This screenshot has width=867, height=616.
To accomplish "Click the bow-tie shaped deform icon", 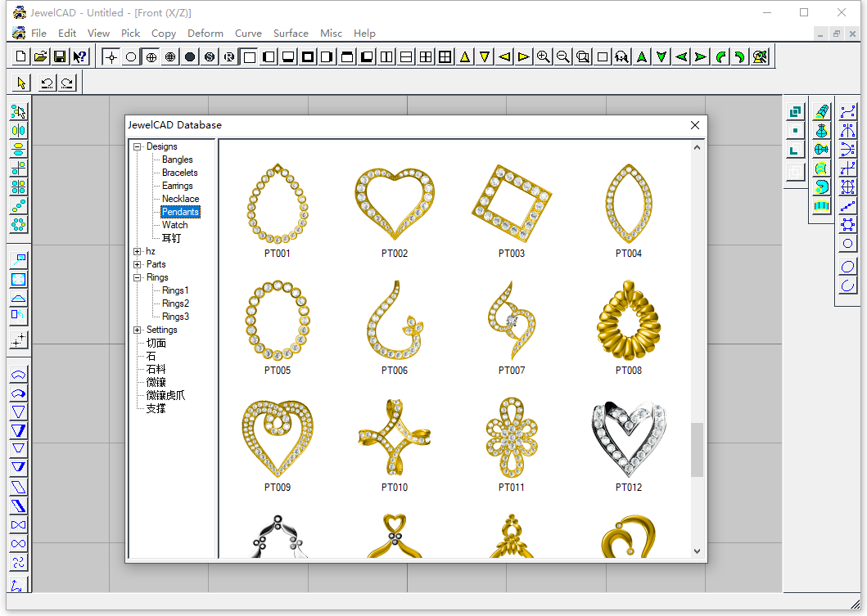I will pos(18,525).
